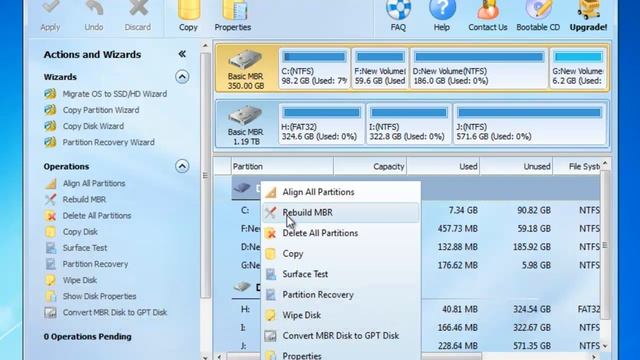Select the I:(NTFS) 322.8 GB partition block

[x=409, y=124]
